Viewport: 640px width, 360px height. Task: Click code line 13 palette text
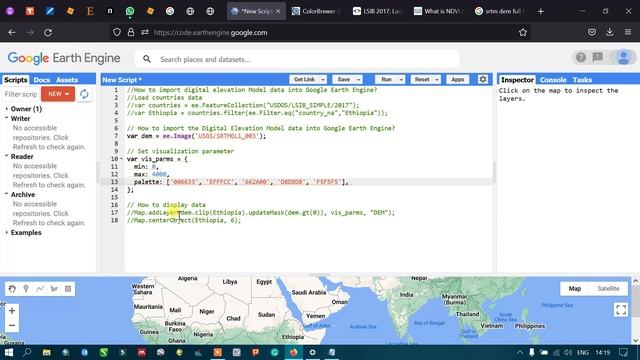point(241,182)
